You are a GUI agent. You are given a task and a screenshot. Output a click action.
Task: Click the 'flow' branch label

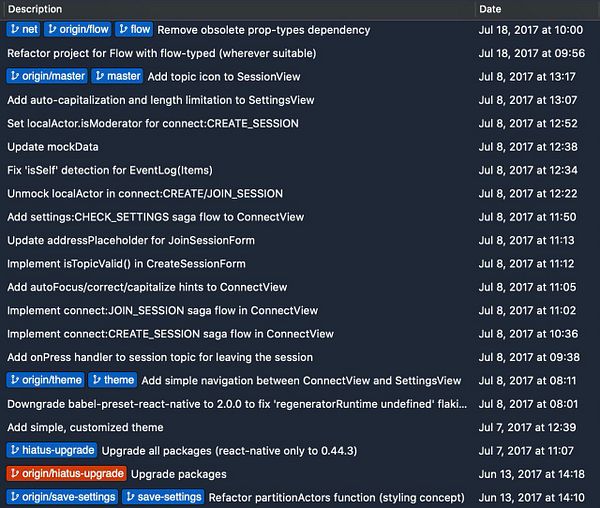(x=134, y=30)
